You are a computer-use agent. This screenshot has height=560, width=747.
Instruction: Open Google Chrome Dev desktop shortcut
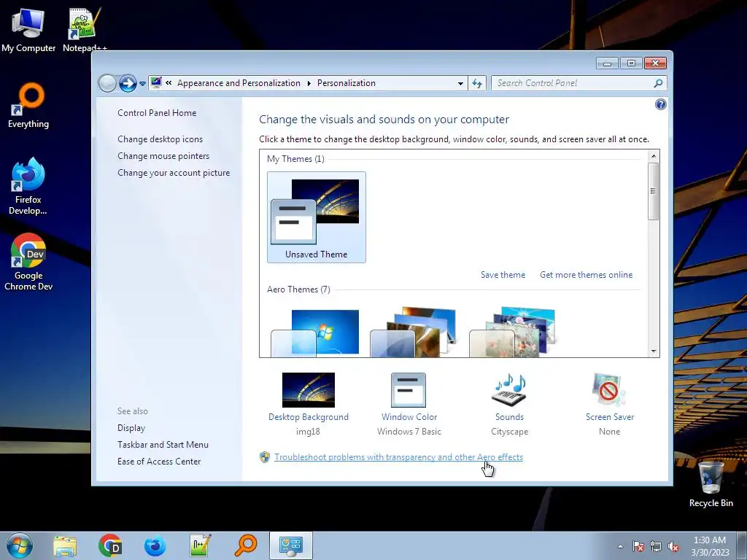28,262
